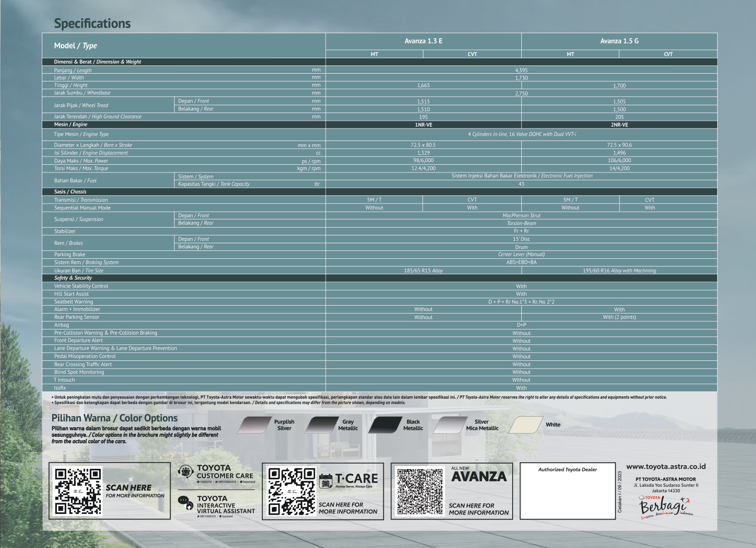Open the www.toyota.astra.co.id link
The height and width of the screenshot is (548, 756).
coord(666,467)
